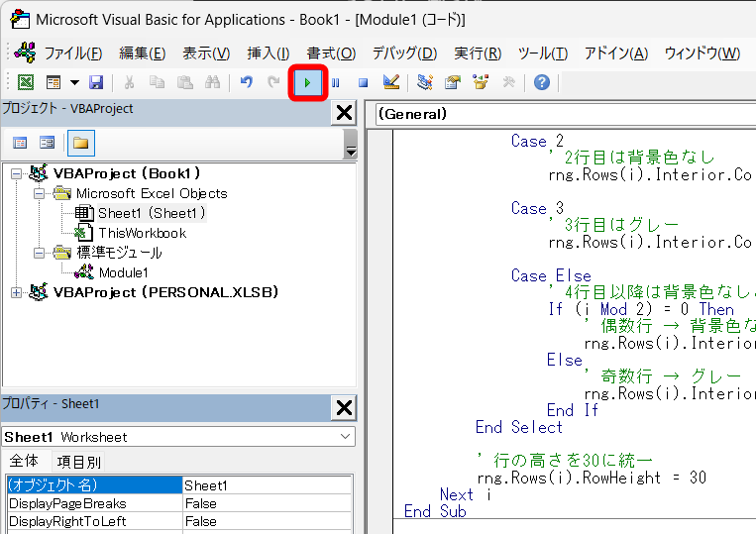The height and width of the screenshot is (534, 756).
Task: Open the 書式(O) menu
Action: [x=331, y=53]
